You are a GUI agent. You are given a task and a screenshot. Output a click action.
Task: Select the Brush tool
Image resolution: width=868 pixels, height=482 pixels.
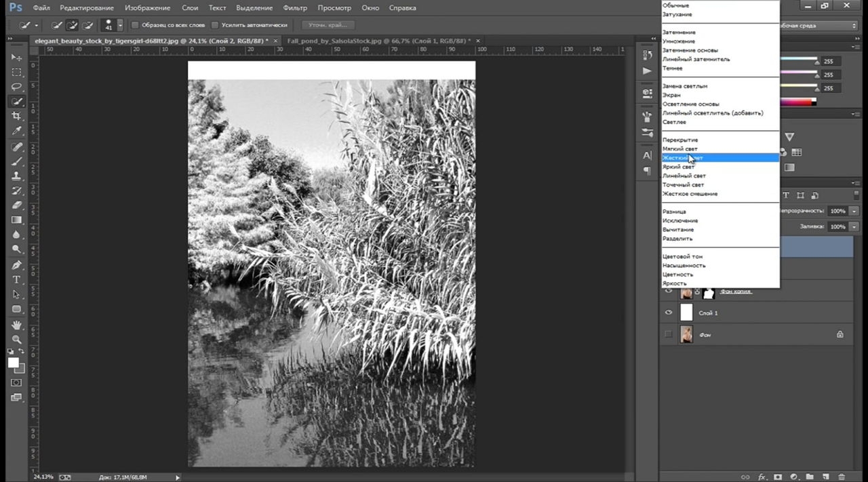point(17,161)
